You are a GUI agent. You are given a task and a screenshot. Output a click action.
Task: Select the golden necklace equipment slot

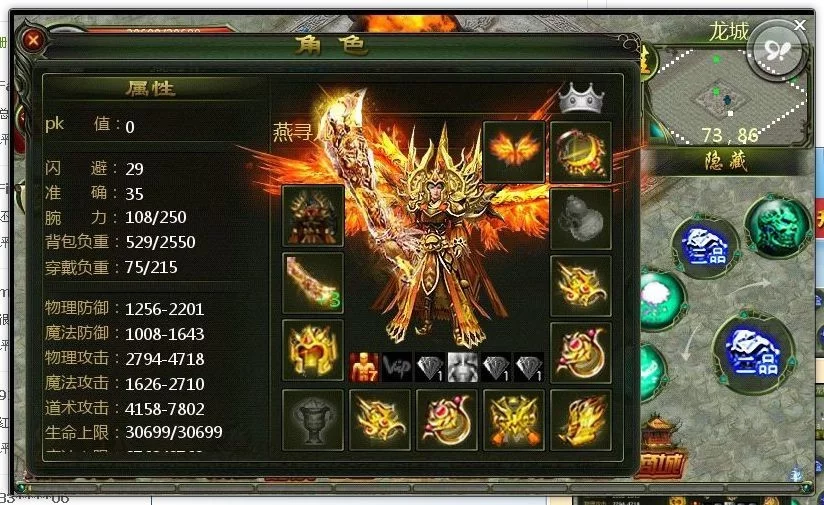(581, 152)
